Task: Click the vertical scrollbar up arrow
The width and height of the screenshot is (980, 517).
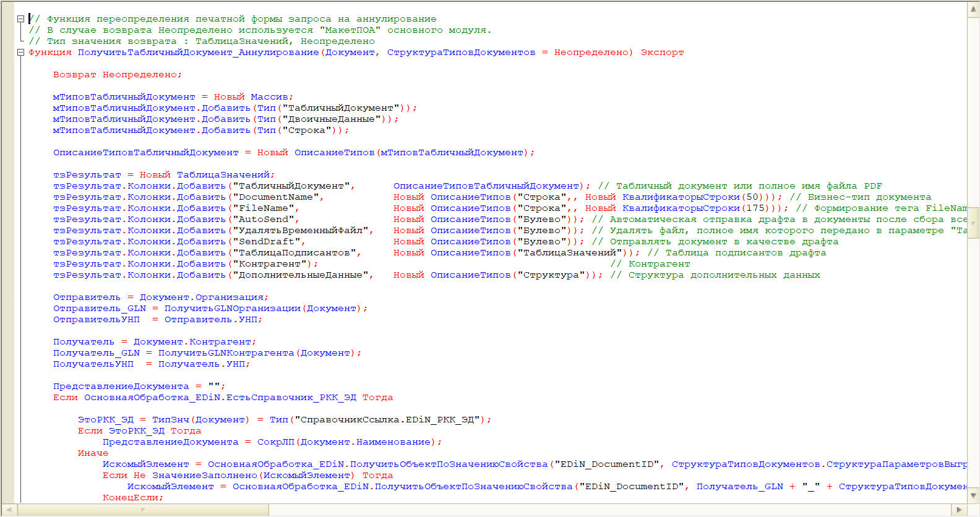Action: (973, 10)
